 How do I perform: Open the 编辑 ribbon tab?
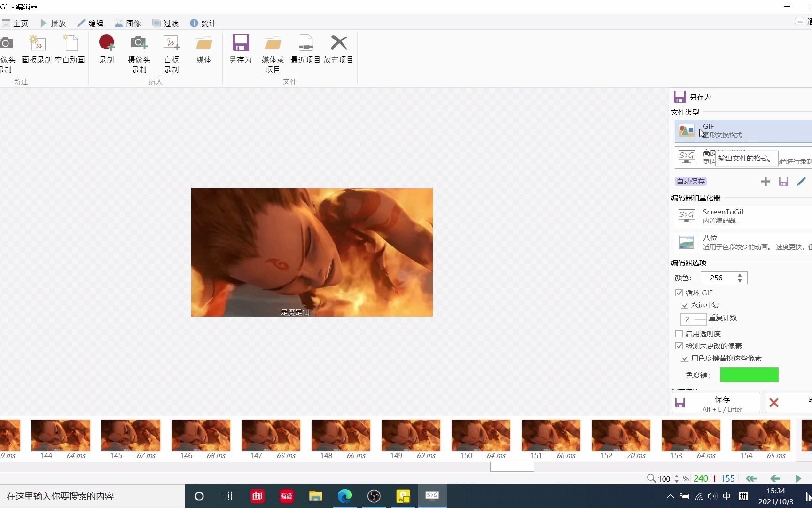coord(90,24)
